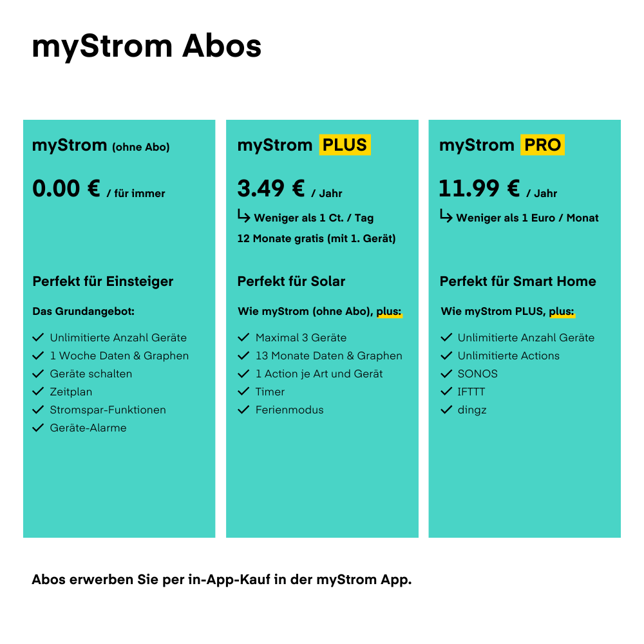Click the checkmark next to Ferienmodus
Viewport: 644px width, 644px height.
pyautogui.click(x=243, y=410)
